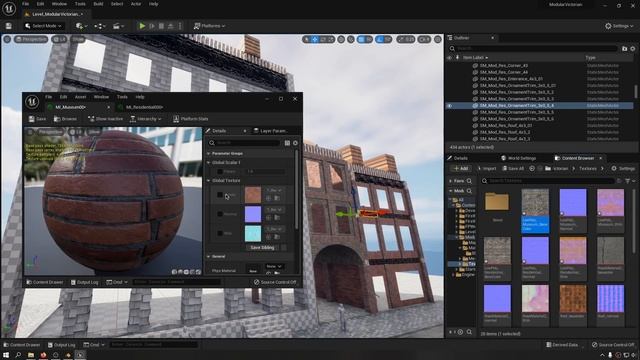Open the Asset menu in material editor

coord(80,97)
